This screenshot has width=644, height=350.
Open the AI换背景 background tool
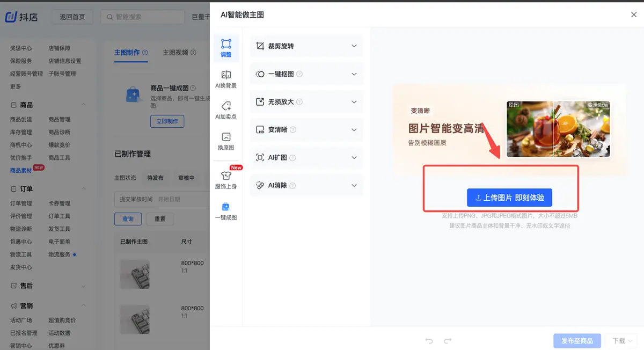226,79
